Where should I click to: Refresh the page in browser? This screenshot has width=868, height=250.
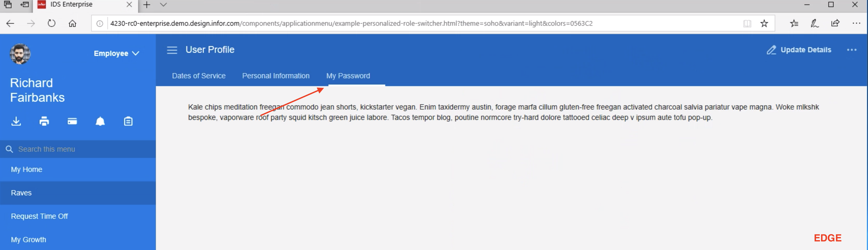tap(52, 23)
